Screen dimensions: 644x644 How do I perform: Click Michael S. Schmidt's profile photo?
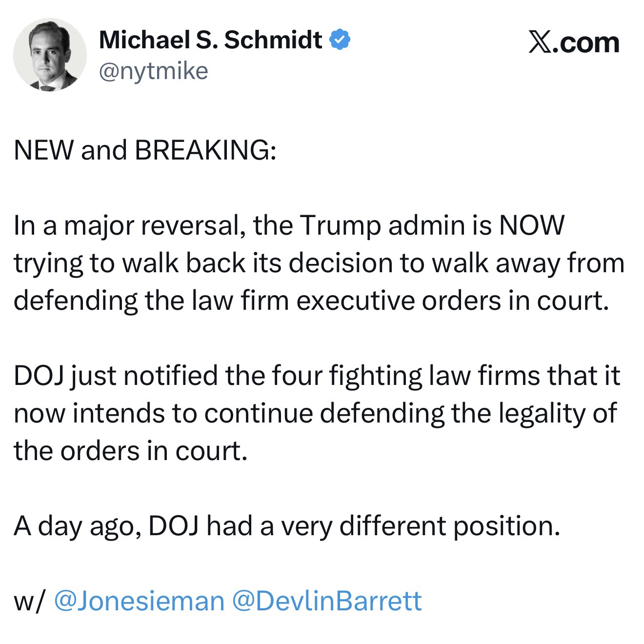pos(49,55)
